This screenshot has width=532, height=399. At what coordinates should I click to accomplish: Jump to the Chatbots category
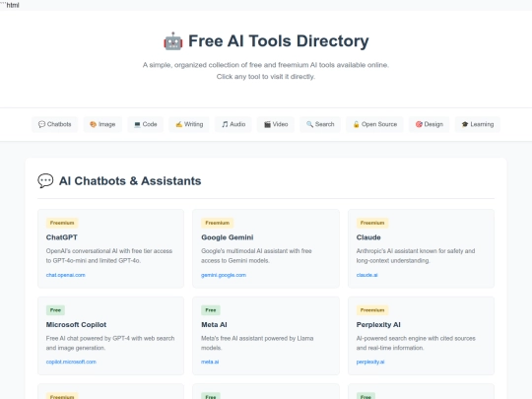coord(54,124)
